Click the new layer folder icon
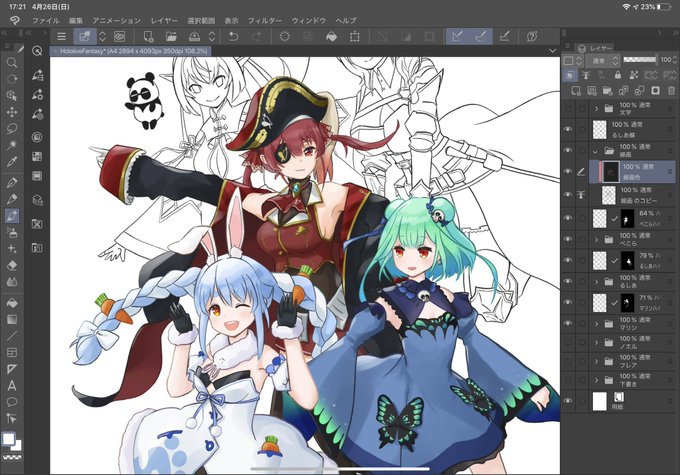 coord(607,90)
